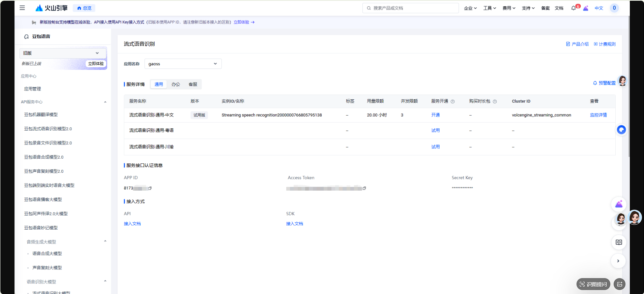Open 豆包声音复刻模型2.0
Screen dimensions: 644x294
(43, 171)
